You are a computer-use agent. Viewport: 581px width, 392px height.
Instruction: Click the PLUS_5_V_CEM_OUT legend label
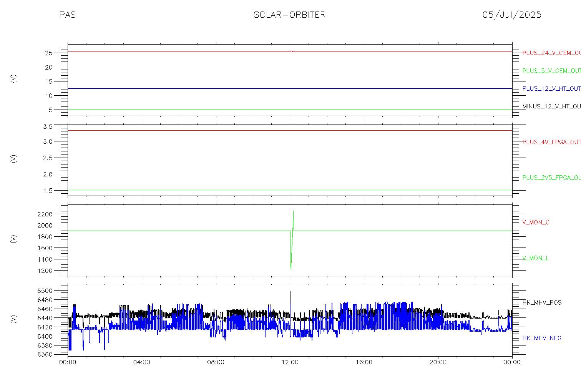point(551,71)
